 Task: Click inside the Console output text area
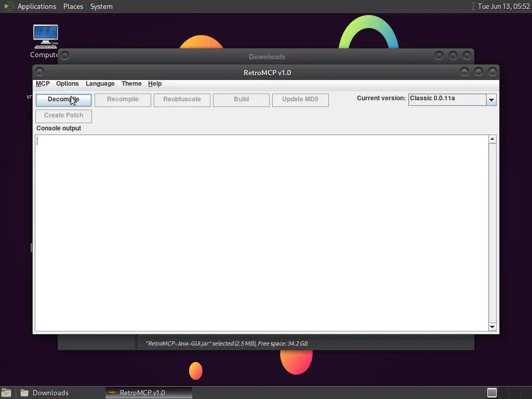(x=262, y=233)
